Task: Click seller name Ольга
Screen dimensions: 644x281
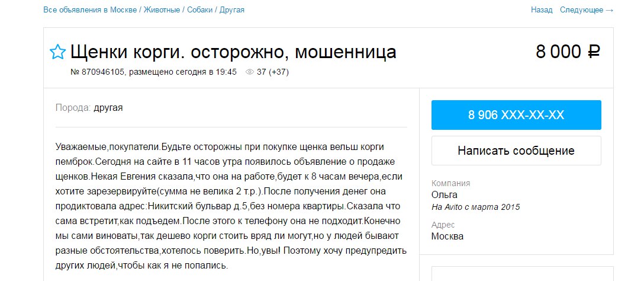Action: tap(445, 194)
